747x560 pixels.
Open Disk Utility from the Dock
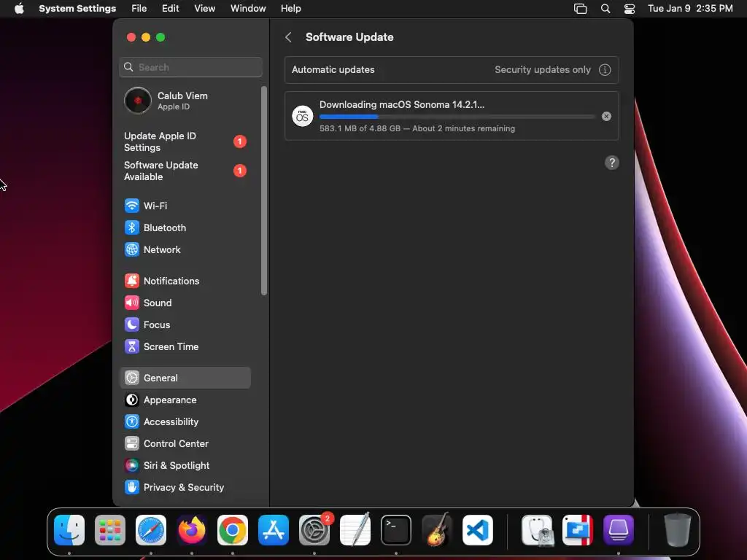click(x=537, y=530)
